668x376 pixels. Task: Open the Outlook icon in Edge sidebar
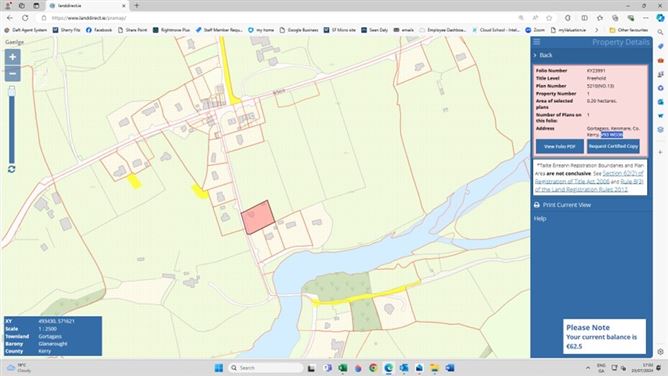(x=660, y=102)
